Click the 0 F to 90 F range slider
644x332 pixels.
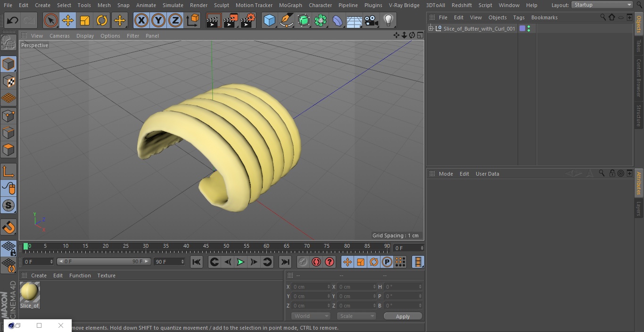tap(104, 261)
